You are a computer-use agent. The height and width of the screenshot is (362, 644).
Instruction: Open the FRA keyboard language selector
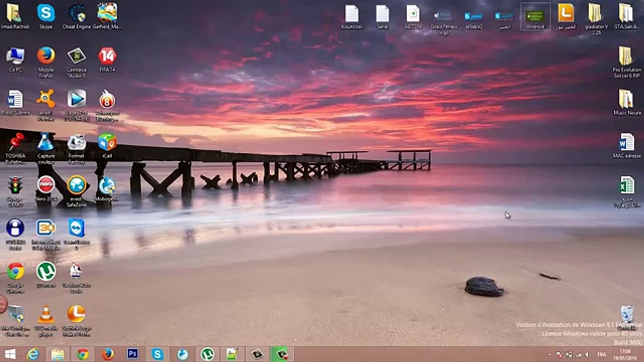pos(601,354)
